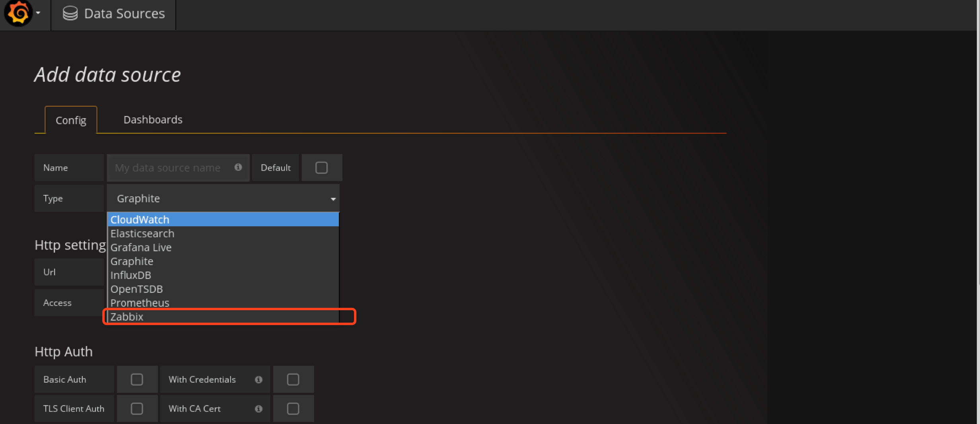
Task: Open the menu arrow beside Grafana logo
Action: click(x=38, y=13)
